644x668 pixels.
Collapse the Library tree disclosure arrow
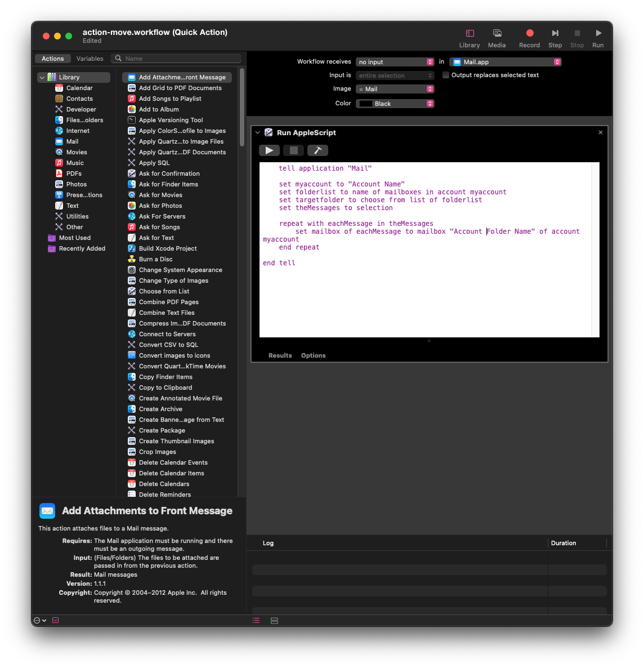tap(42, 78)
